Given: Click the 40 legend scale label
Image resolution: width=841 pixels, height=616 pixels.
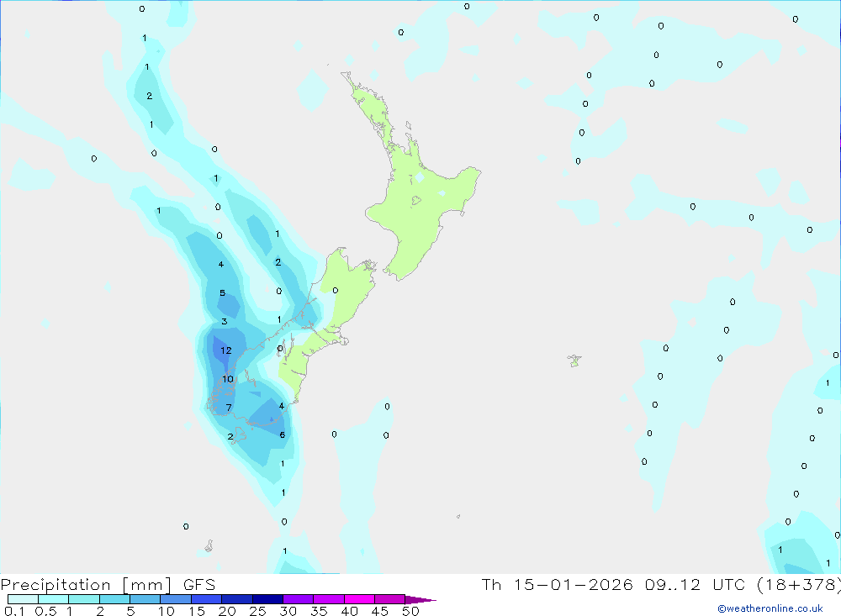Looking at the screenshot, I should tap(350, 611).
